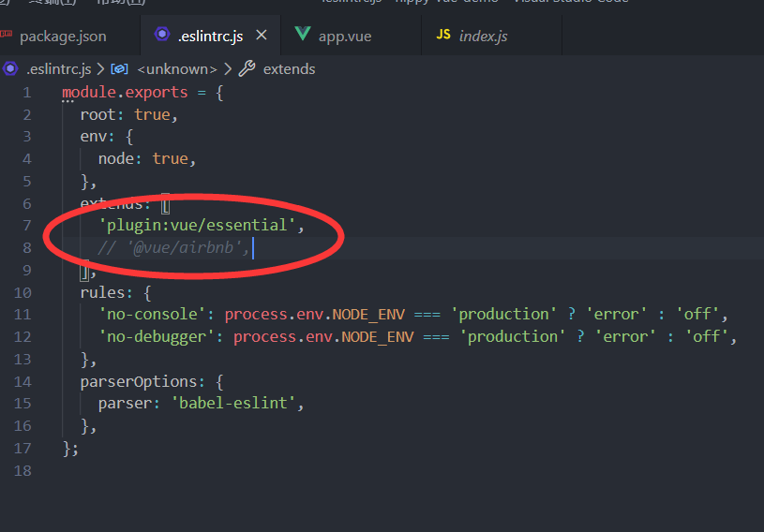The height and width of the screenshot is (532, 764).
Task: Expand breadcrumb chevron after <unknown>
Action: [x=228, y=69]
